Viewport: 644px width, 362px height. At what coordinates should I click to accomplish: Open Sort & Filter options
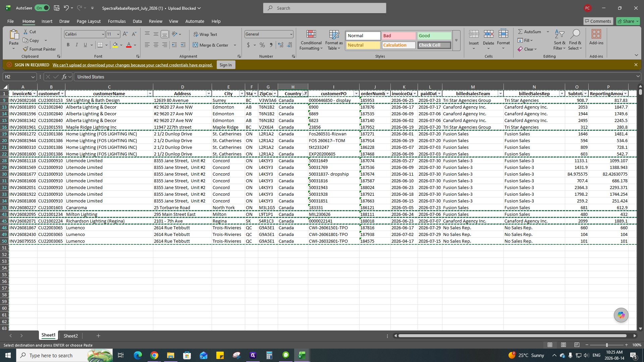tap(559, 40)
